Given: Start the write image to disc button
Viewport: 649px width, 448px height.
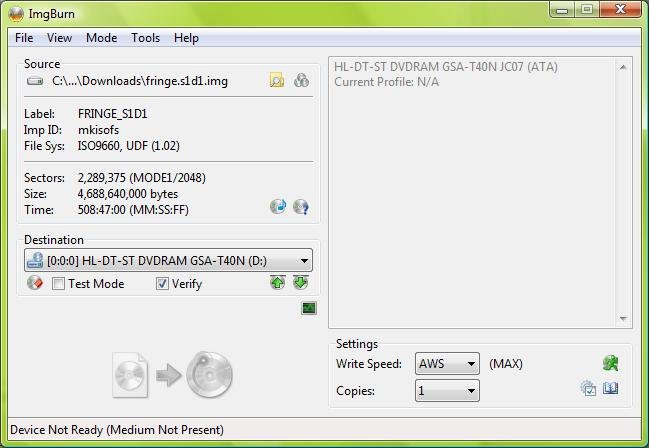Looking at the screenshot, I should point(172,375).
